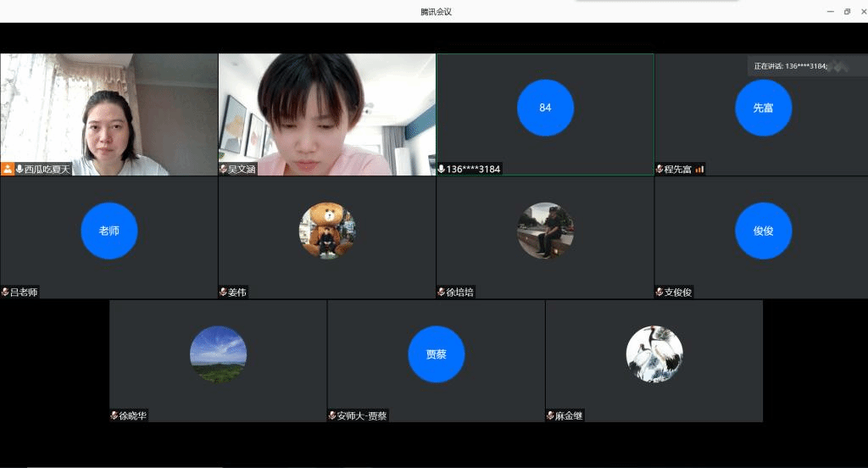Select the blue 84 avatar circle
Screen dimensions: 868x468
click(x=545, y=108)
